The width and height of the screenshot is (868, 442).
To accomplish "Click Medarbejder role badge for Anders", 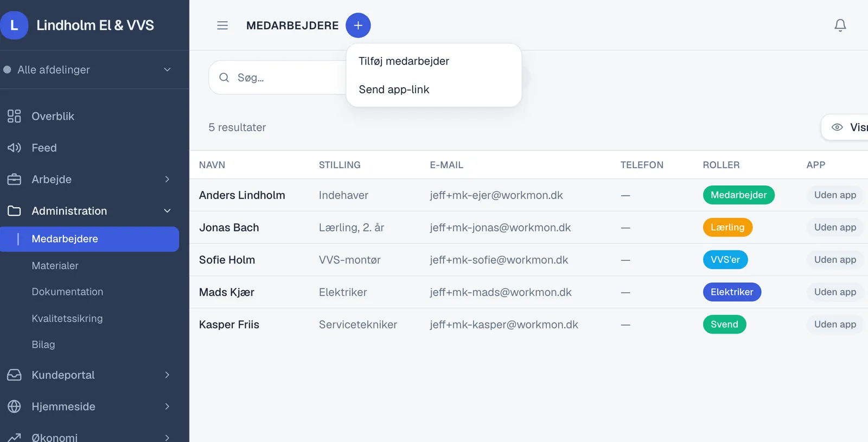I will pyautogui.click(x=738, y=195).
